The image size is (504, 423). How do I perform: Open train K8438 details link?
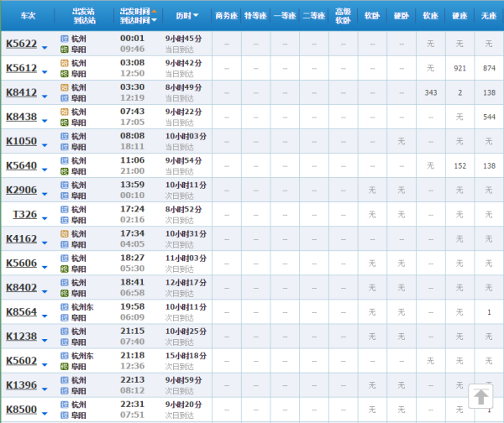tap(22, 117)
